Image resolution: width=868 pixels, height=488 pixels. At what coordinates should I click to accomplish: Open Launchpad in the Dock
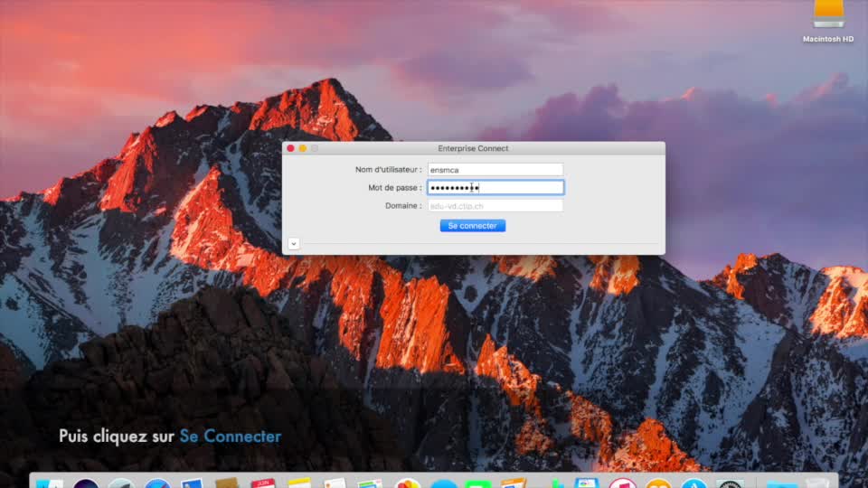pyautogui.click(x=121, y=483)
